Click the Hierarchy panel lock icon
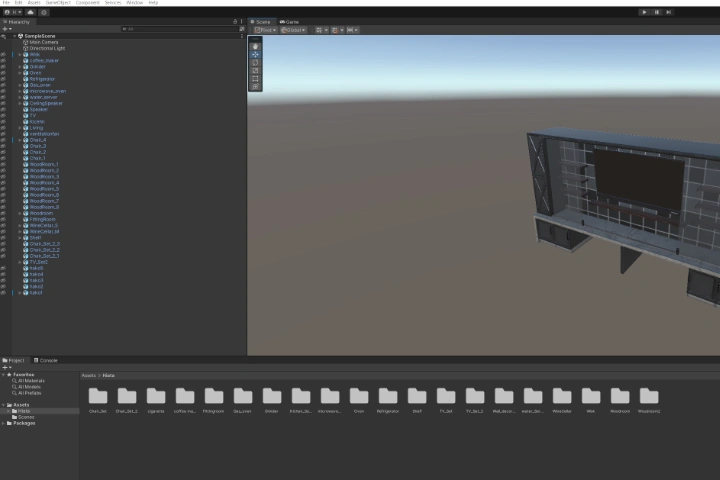This screenshot has height=480, width=720. click(x=235, y=22)
